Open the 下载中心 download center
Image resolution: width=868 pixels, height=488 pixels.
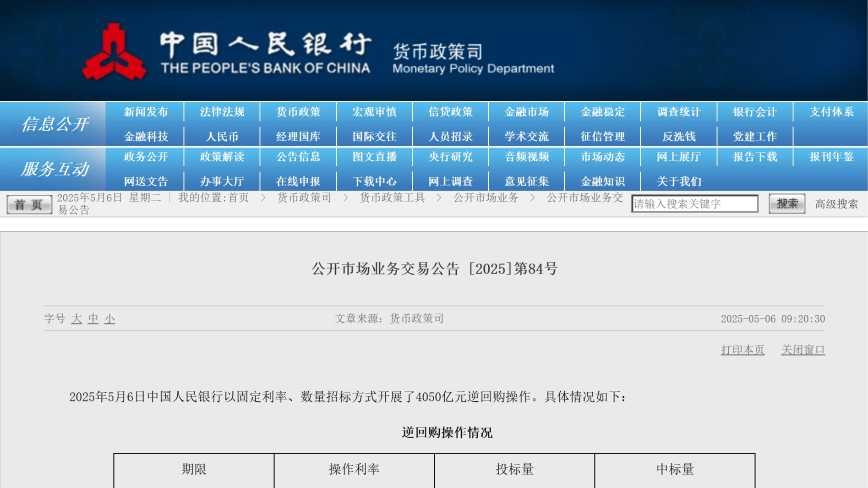pyautogui.click(x=374, y=181)
